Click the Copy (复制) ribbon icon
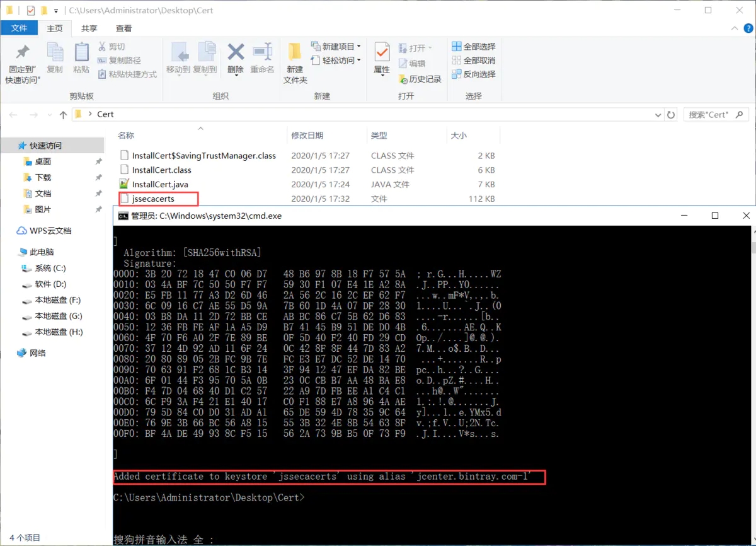 [x=55, y=52]
